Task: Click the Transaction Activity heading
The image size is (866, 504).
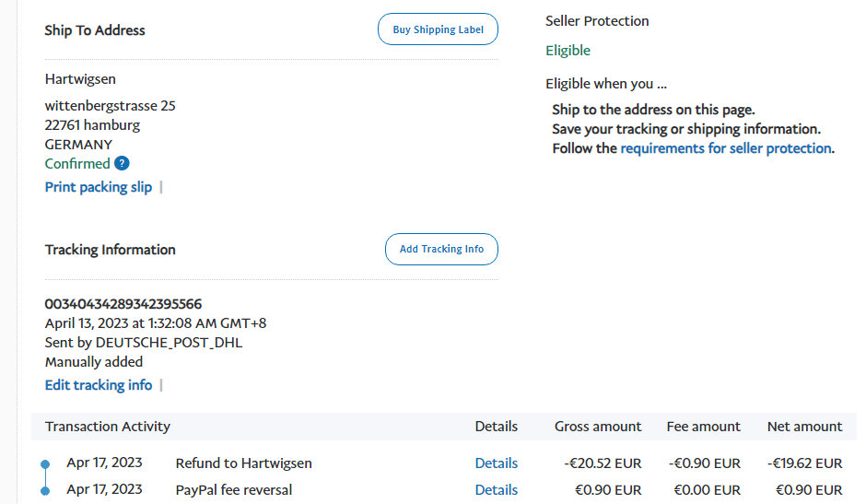Action: tap(108, 427)
